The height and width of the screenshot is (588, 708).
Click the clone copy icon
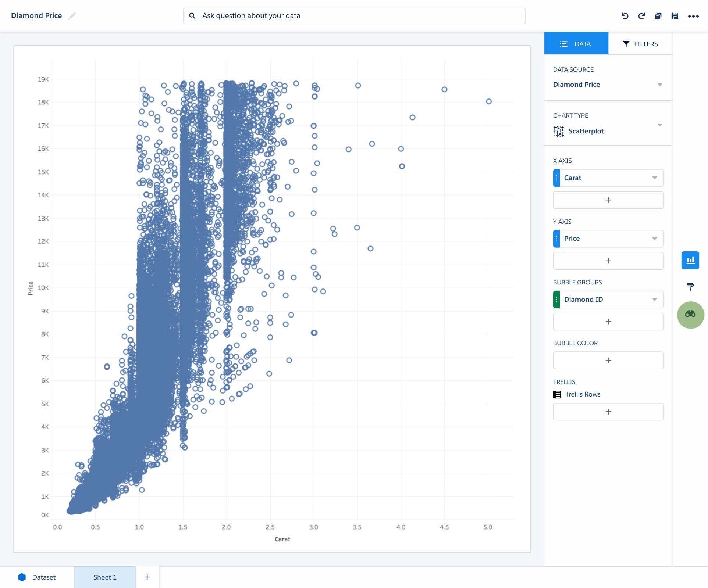pyautogui.click(x=658, y=16)
